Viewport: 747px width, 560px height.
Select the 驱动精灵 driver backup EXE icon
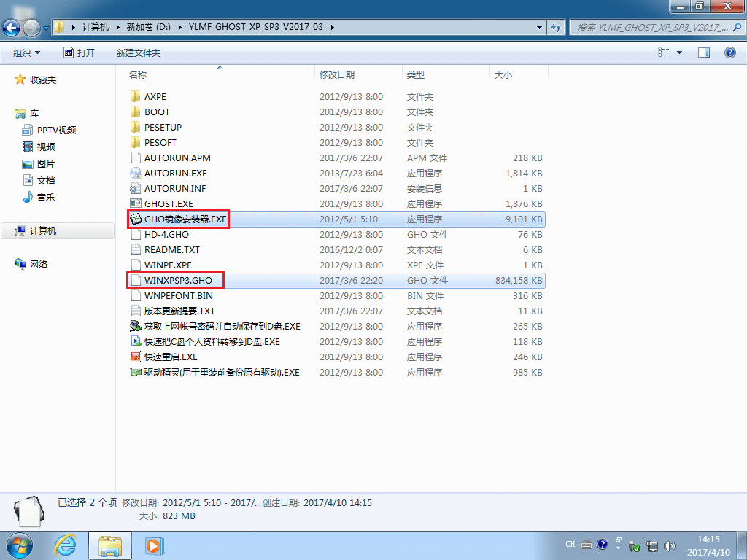[x=135, y=372]
